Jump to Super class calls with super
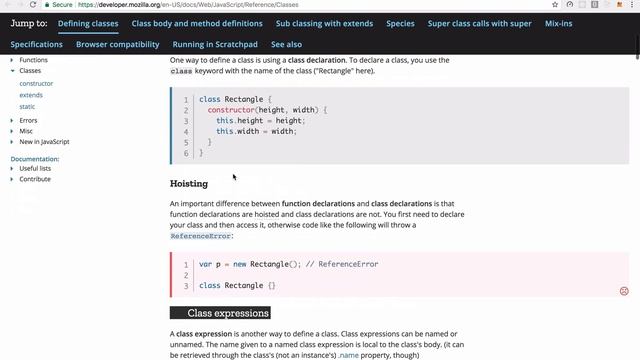The height and width of the screenshot is (360, 640). (479, 24)
